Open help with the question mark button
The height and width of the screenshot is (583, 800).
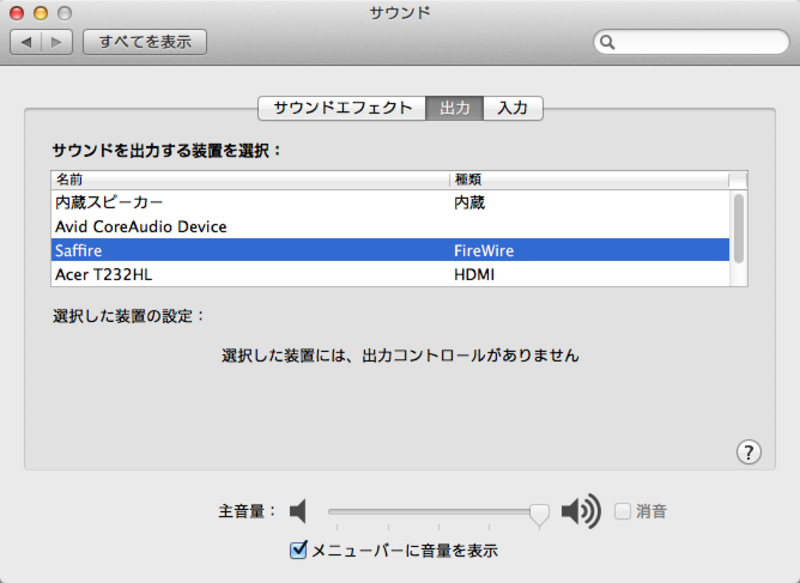coord(748,452)
